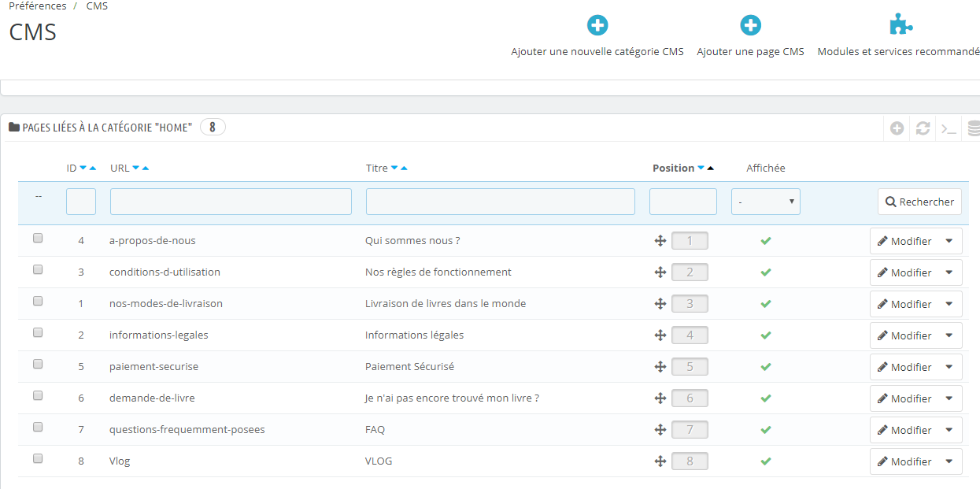Click the export to SQL manager database icon
Screen dimensions: 980x489
point(974,128)
